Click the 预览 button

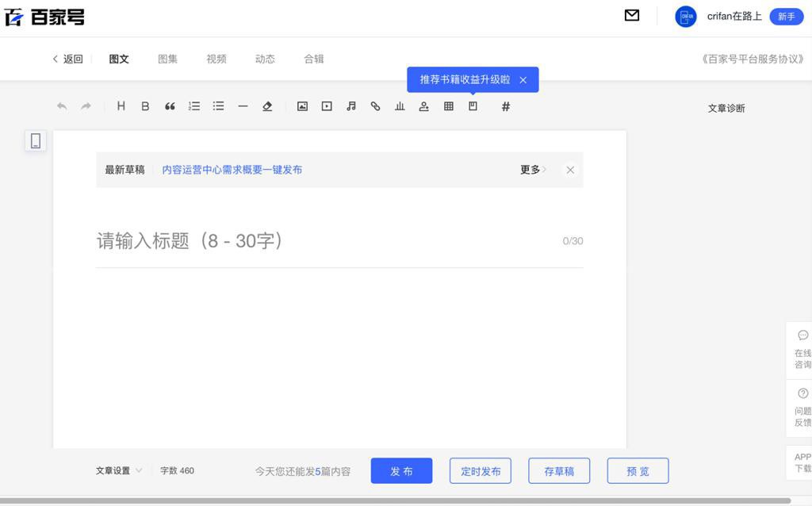click(x=638, y=471)
